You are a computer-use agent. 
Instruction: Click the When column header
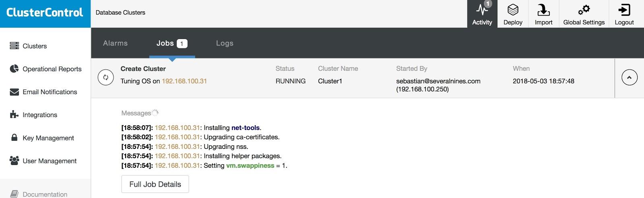coord(521,68)
